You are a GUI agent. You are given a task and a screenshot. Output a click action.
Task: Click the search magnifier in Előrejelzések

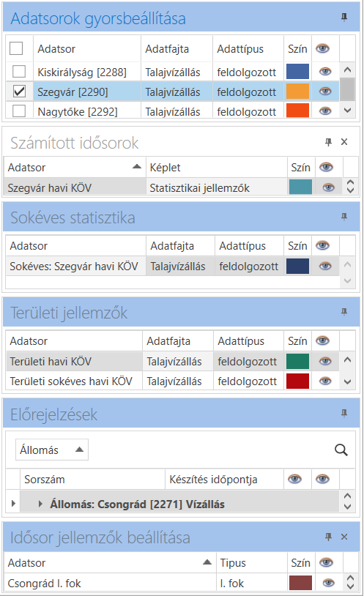pos(341,450)
